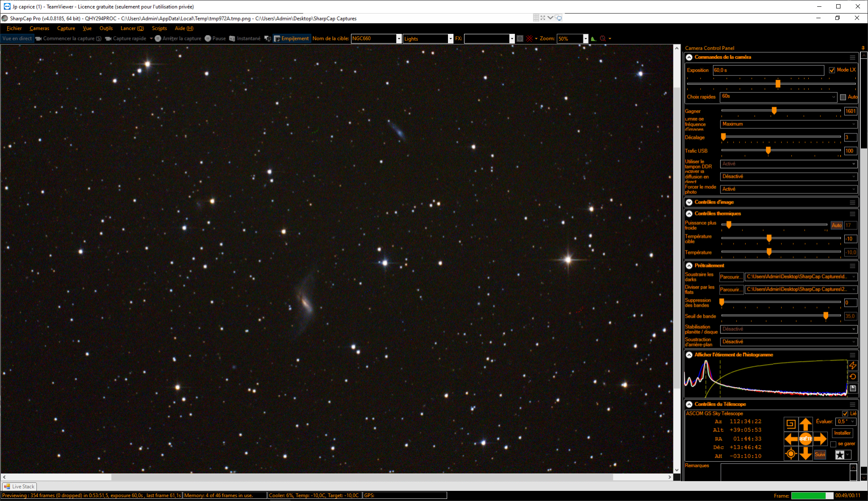This screenshot has width=868, height=501.
Task: Open the Zoom 50% dropdown
Action: (x=586, y=39)
